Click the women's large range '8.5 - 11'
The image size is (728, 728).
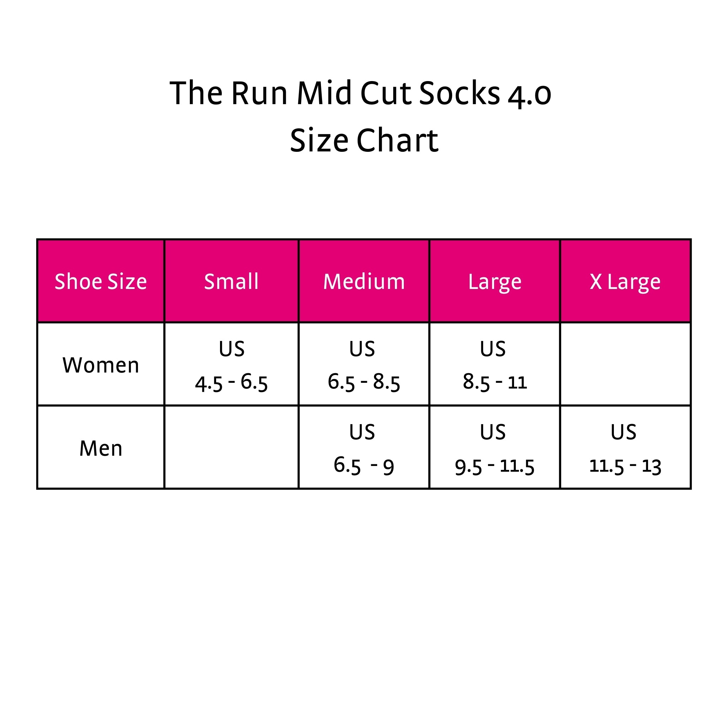[494, 382]
